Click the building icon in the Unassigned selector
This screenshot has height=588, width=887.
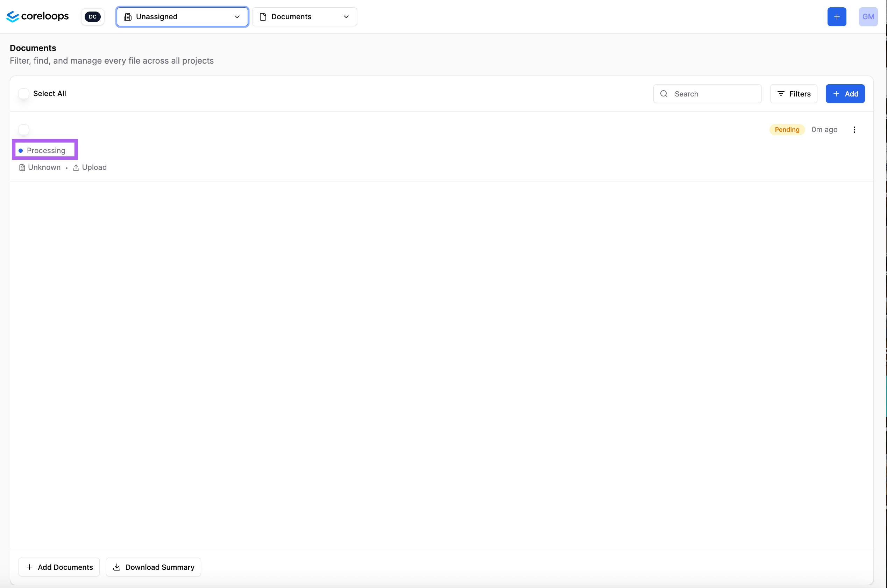click(x=128, y=16)
